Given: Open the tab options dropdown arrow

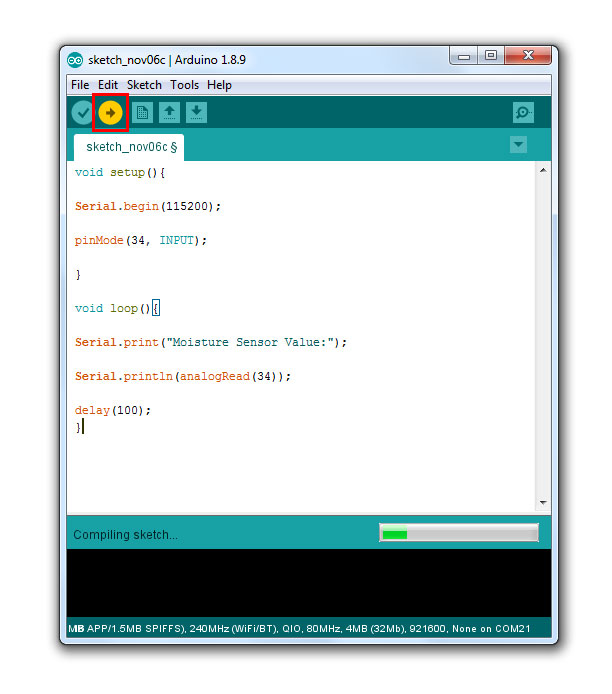Looking at the screenshot, I should 518,144.
